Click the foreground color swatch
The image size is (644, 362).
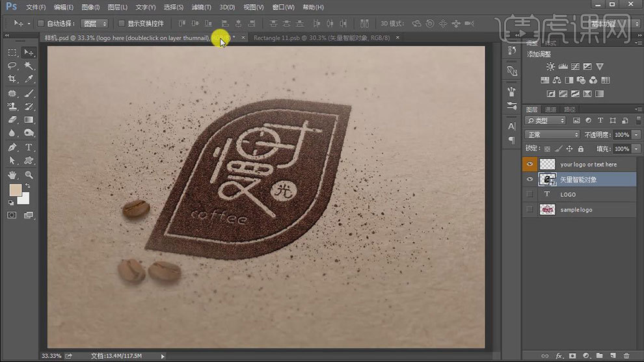coord(15,190)
